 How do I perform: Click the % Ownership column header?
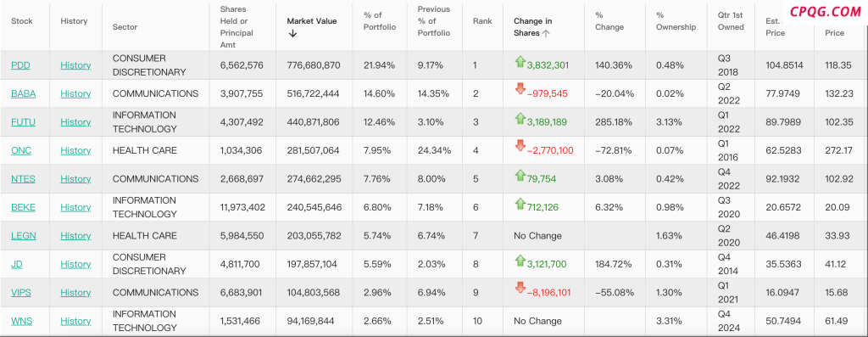pos(676,21)
